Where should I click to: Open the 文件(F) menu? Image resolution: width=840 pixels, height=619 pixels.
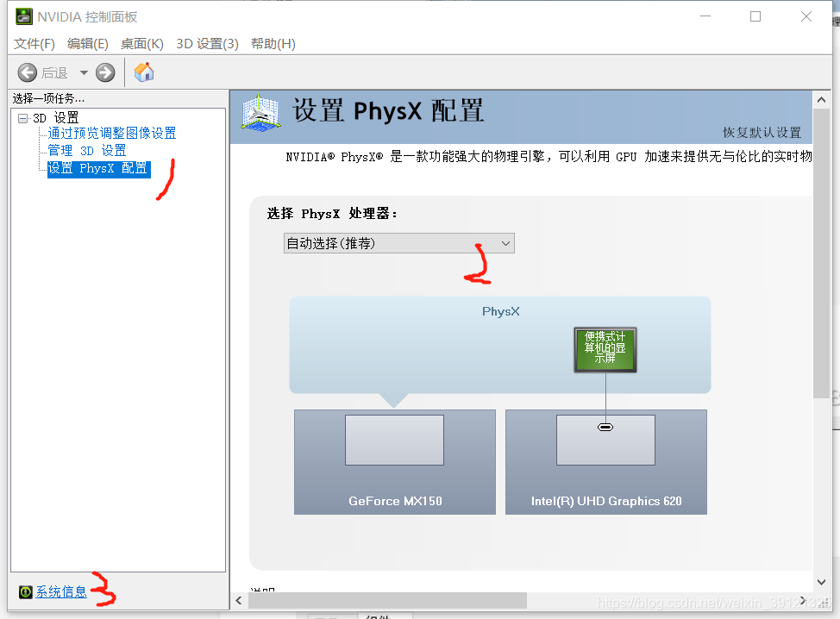[34, 44]
